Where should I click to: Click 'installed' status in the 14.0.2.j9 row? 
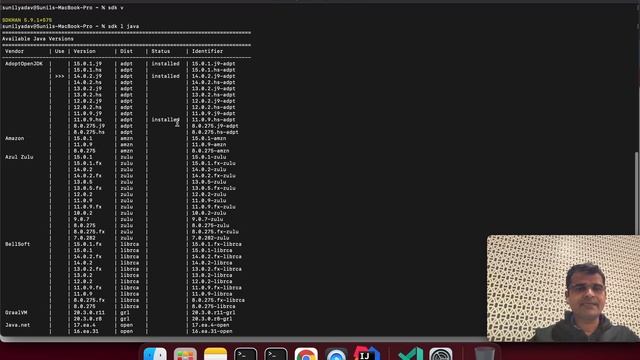tap(165, 76)
